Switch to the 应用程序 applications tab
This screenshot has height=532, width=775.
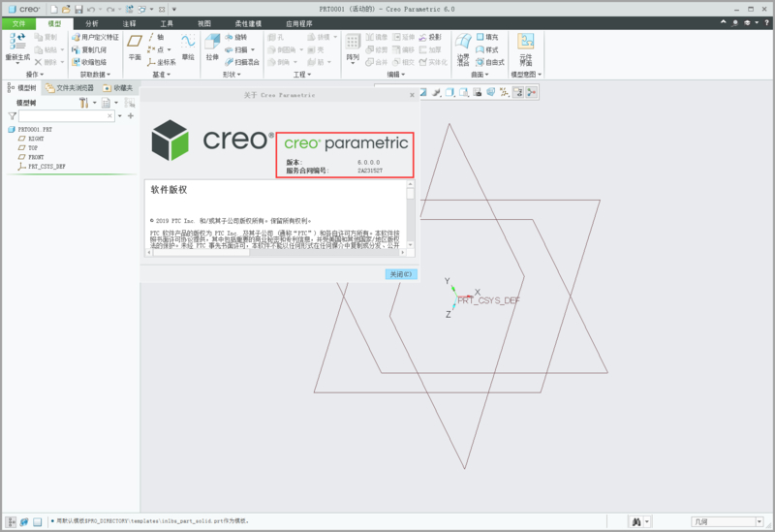299,23
